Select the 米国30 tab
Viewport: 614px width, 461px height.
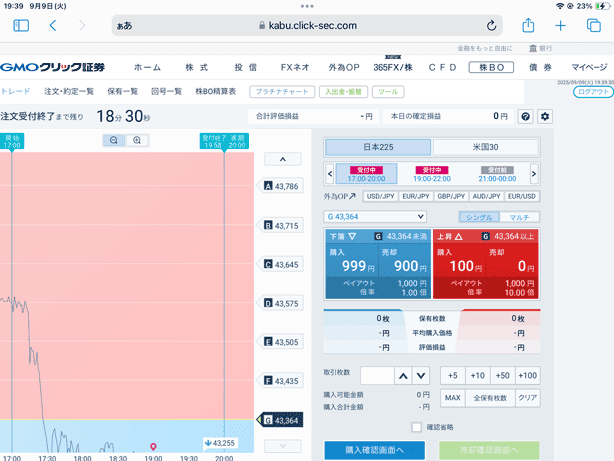(x=485, y=147)
